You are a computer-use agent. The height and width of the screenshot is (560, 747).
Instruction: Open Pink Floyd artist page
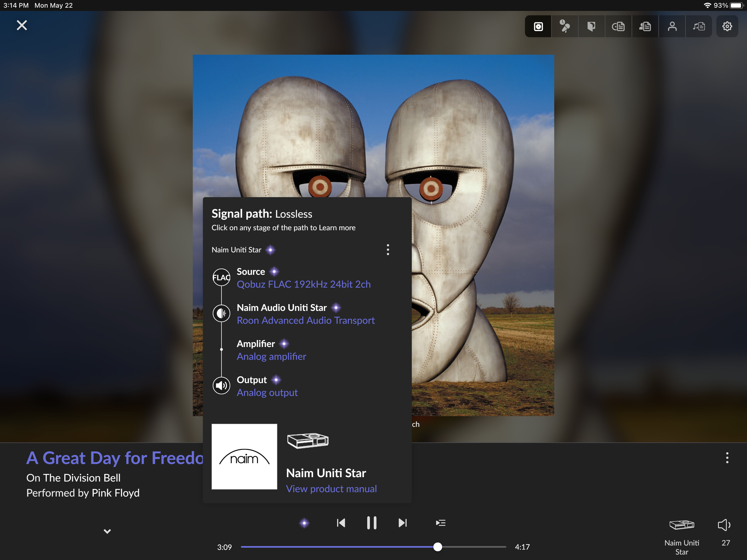[115, 493]
